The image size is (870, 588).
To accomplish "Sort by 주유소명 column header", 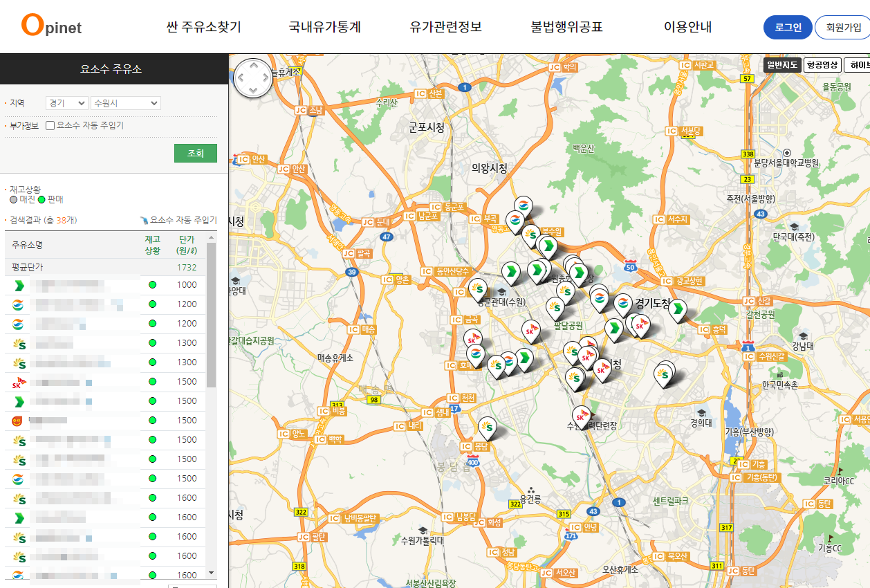I will click(x=28, y=245).
